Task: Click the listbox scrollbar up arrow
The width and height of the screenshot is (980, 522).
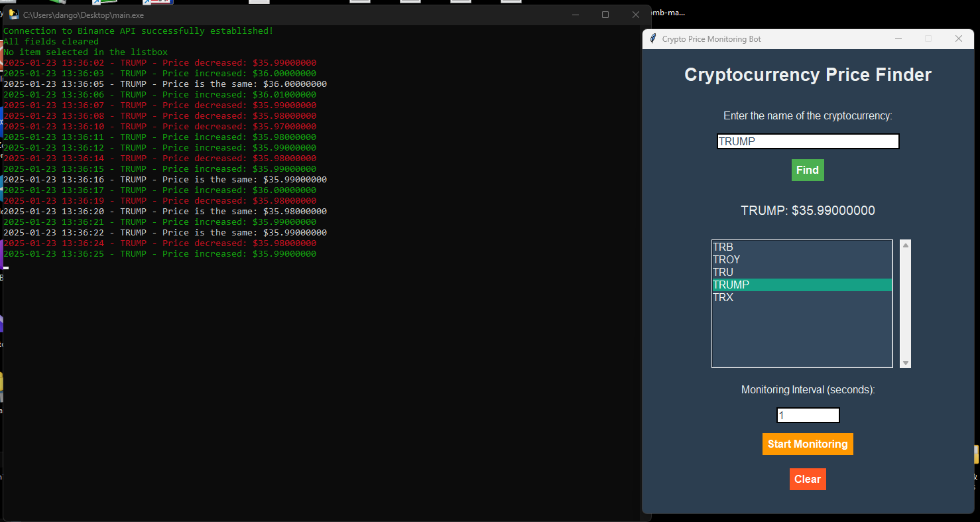Action: [x=906, y=245]
